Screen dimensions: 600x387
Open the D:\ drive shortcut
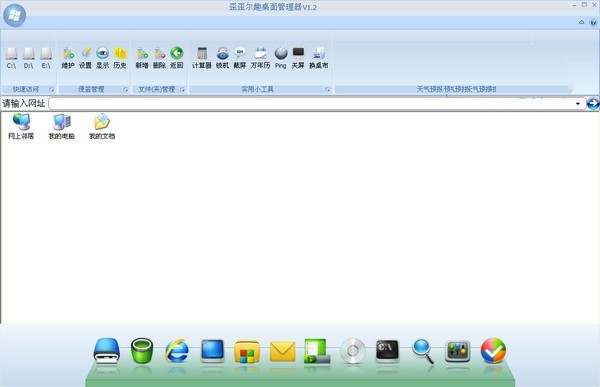click(x=28, y=58)
